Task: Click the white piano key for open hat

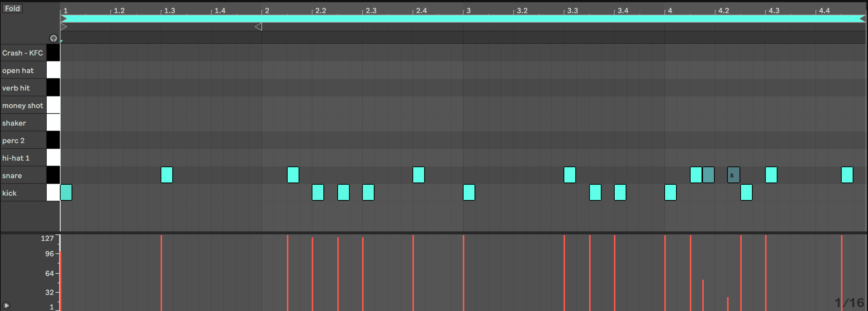Action: [x=53, y=70]
